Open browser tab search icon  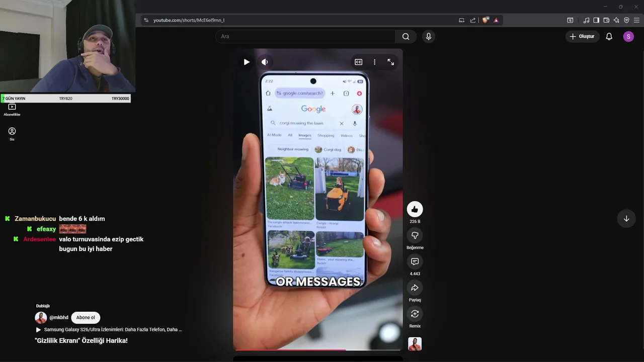(570, 20)
